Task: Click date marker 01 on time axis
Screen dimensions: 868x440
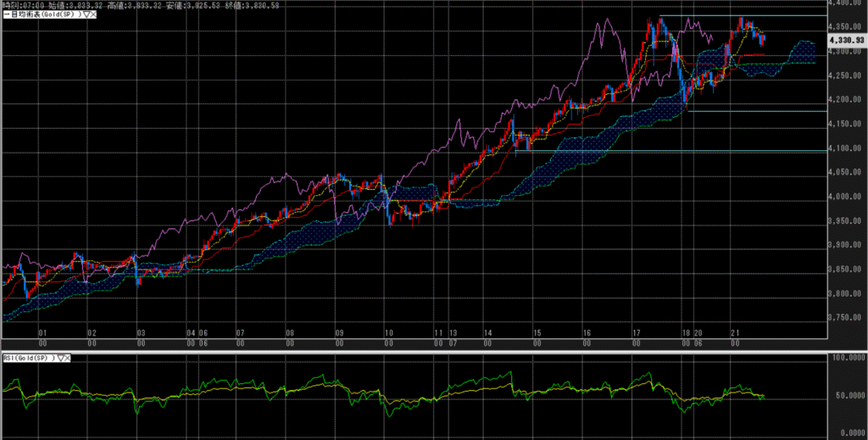Action: 42,334
